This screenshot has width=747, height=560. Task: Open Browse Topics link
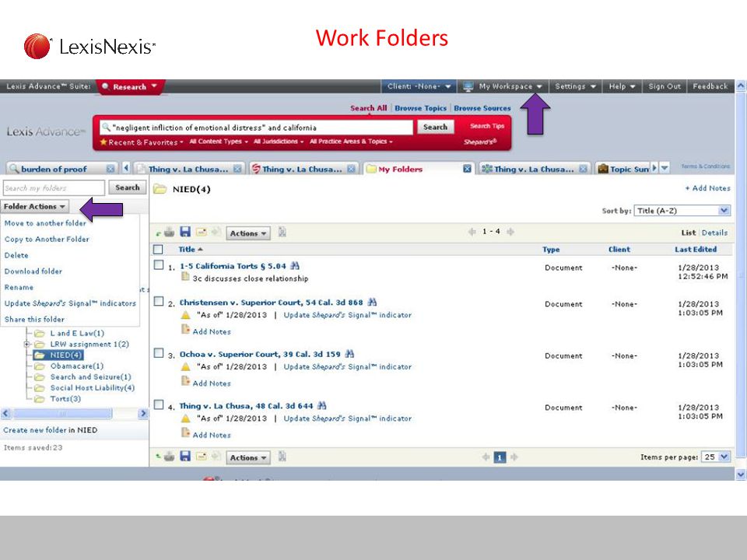pyautogui.click(x=421, y=108)
